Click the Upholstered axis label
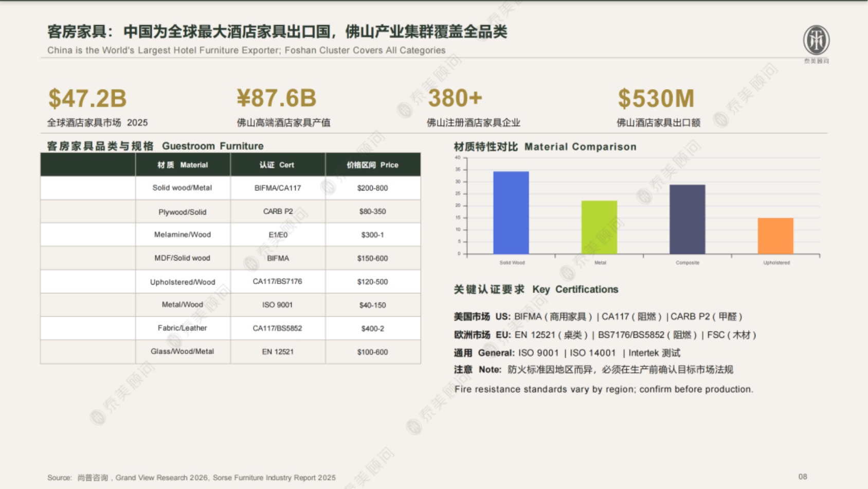 pyautogui.click(x=776, y=263)
